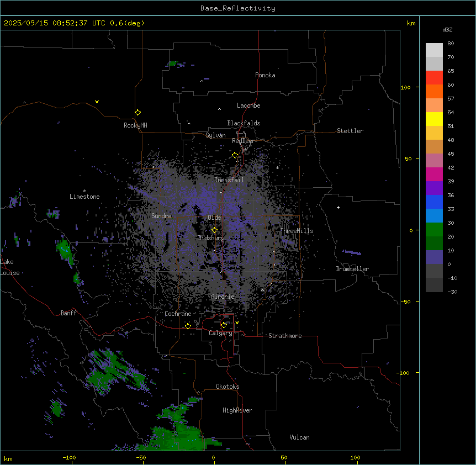
Task: Pick the light gray 80-70 dBZ legend swatch
Action: 434,50
